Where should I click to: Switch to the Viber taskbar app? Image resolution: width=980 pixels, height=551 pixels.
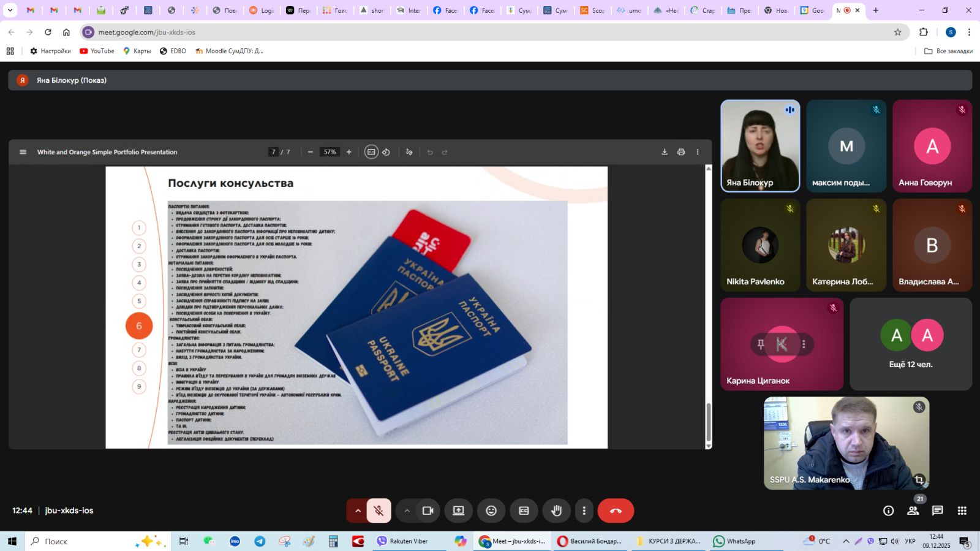point(402,541)
